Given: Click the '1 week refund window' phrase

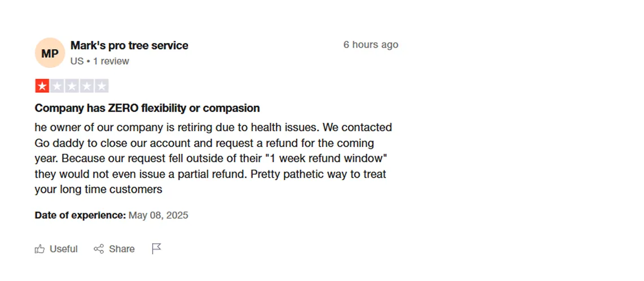Looking at the screenshot, I should click(x=325, y=158).
